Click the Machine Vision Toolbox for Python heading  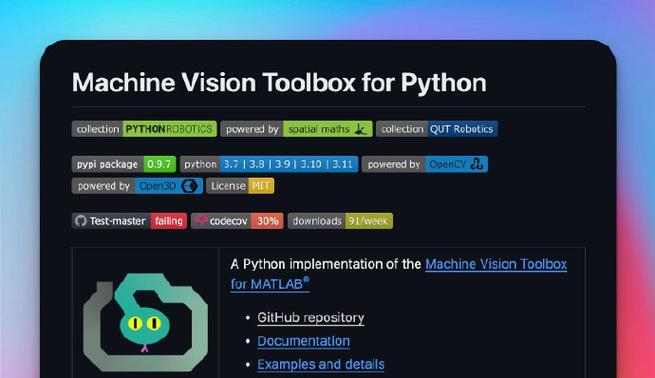[x=279, y=82]
